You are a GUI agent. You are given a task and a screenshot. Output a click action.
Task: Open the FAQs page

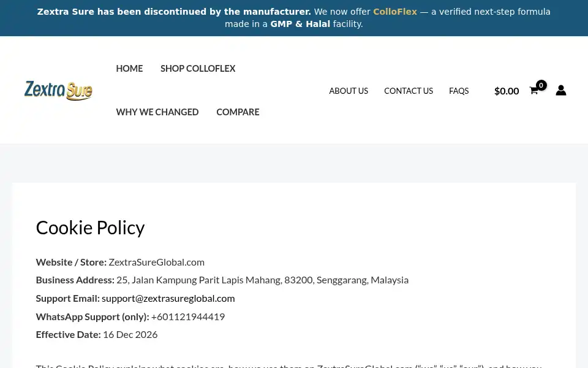coord(459,91)
